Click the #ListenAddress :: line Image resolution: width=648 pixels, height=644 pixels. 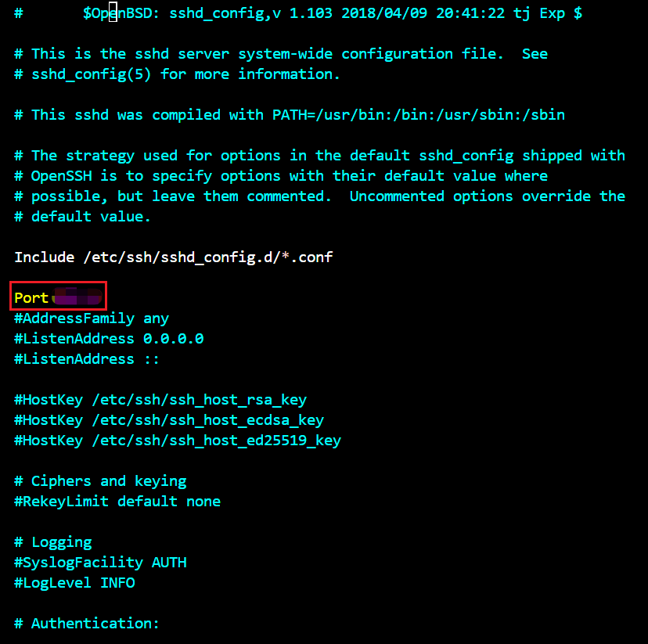pyautogui.click(x=87, y=359)
